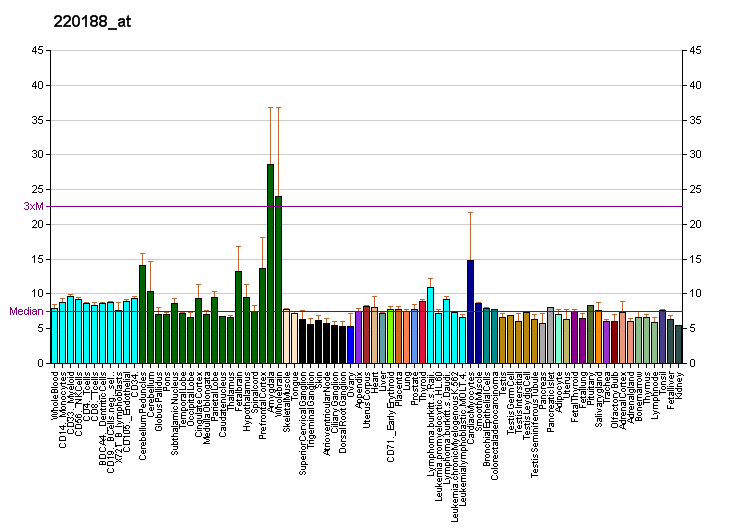The image size is (732, 530).
Task: Click the Fetalbrain dark green bar
Action: tap(238, 317)
